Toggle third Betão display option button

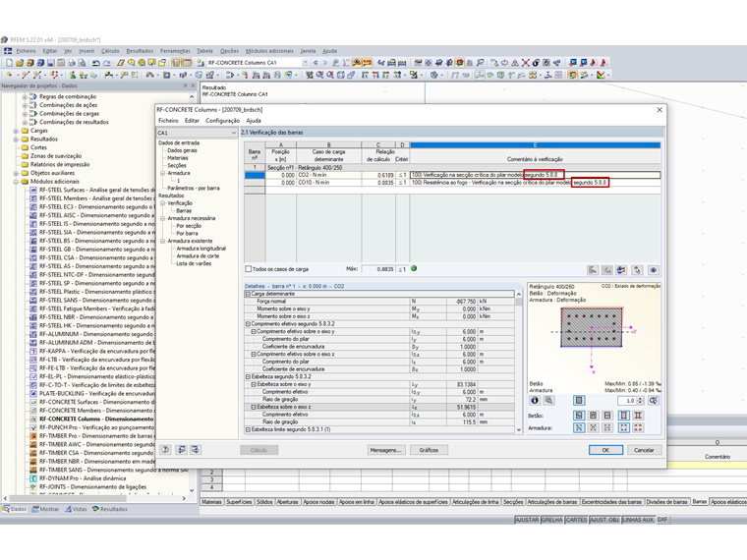(x=607, y=416)
